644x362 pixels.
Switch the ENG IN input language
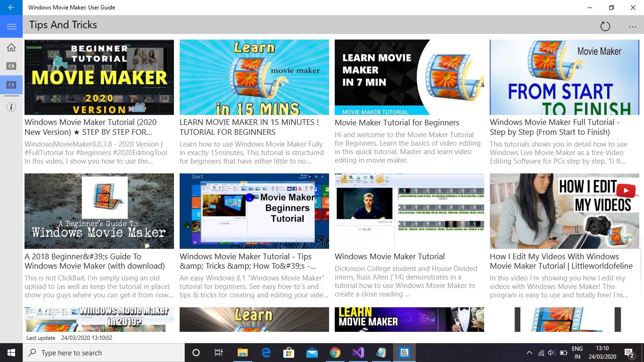click(577, 353)
